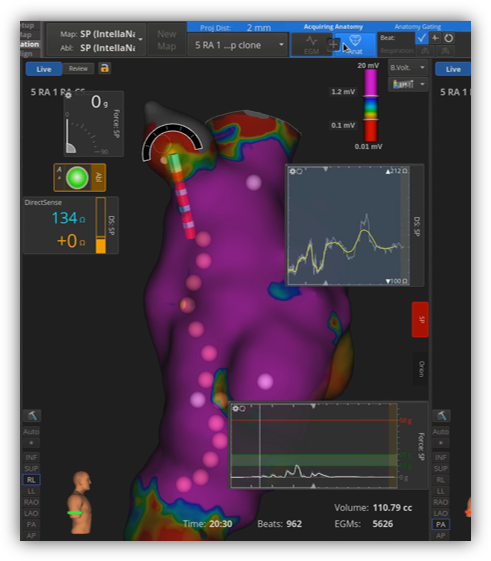Image resolution: width=491 pixels, height=561 pixels.
Task: Click the Beat gating pulse icon
Action: 435,38
